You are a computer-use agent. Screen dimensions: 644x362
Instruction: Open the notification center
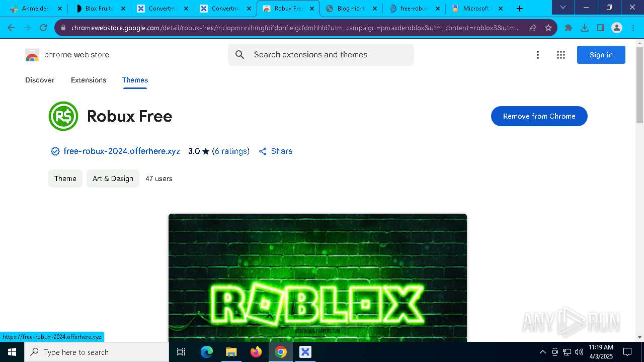627,352
